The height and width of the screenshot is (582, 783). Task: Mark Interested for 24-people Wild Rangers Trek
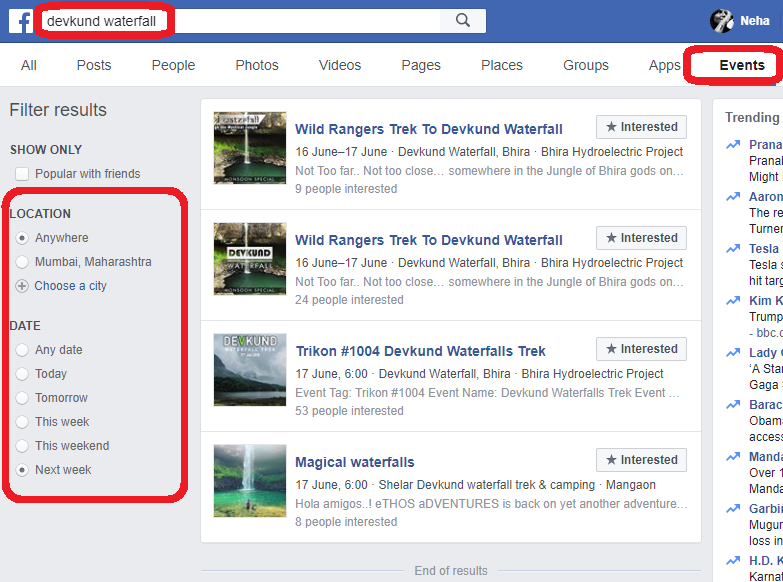pyautogui.click(x=641, y=238)
